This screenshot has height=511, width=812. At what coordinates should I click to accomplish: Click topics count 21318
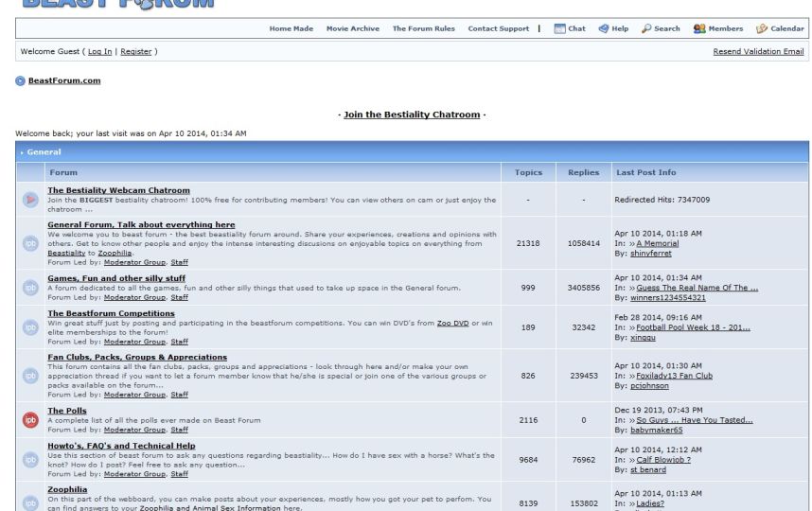[528, 243]
